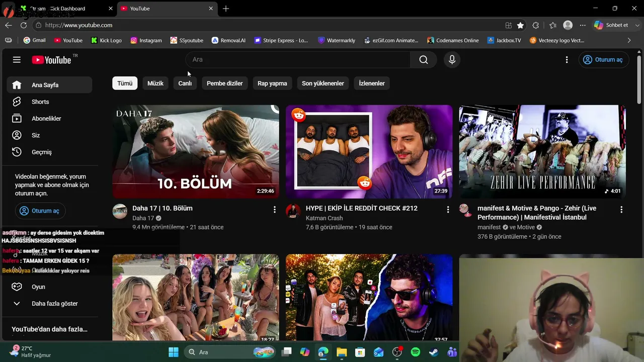644x362 pixels.
Task: Open the browser favorites list icon
Action: click(x=553, y=25)
